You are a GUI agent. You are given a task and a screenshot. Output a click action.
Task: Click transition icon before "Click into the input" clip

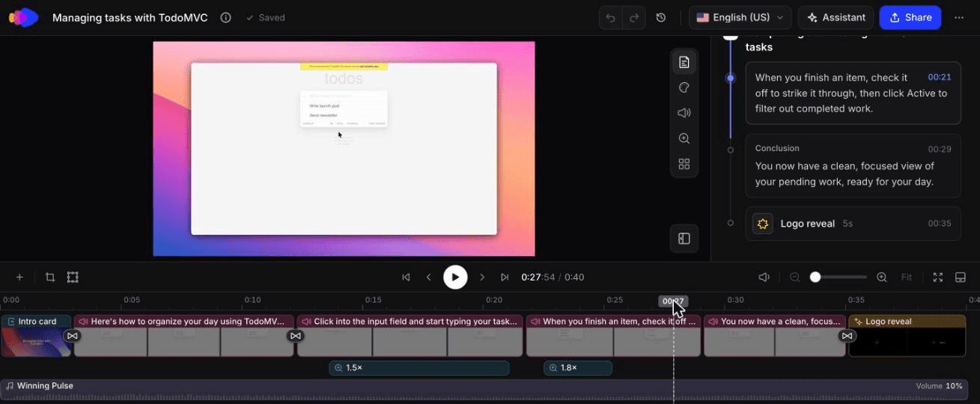(296, 336)
